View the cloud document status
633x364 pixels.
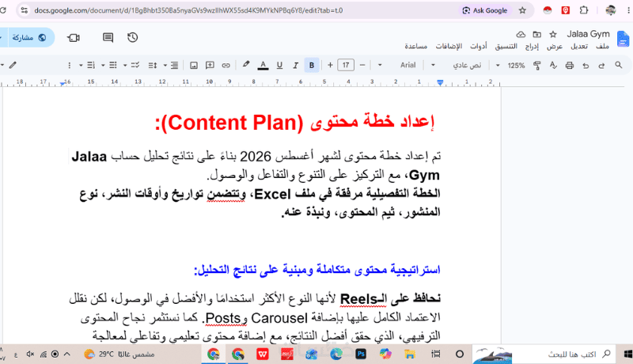tap(521, 35)
